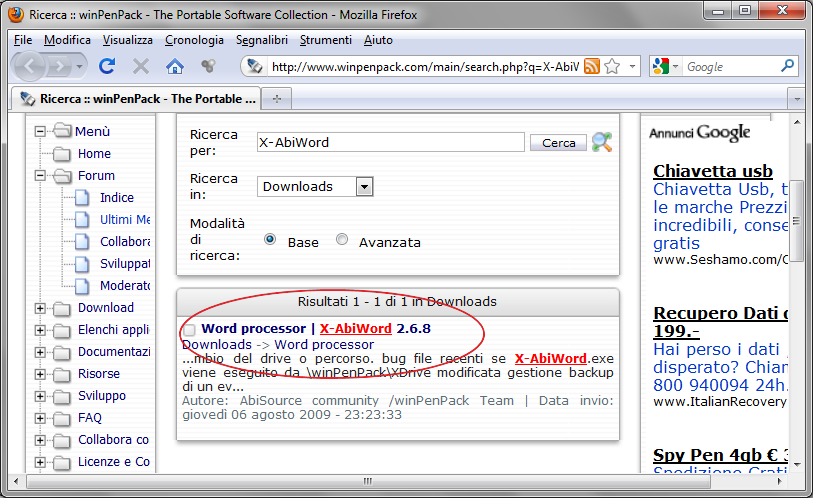
Task: Click the scroll down arrow on page scrollbar
Action: tap(796, 465)
